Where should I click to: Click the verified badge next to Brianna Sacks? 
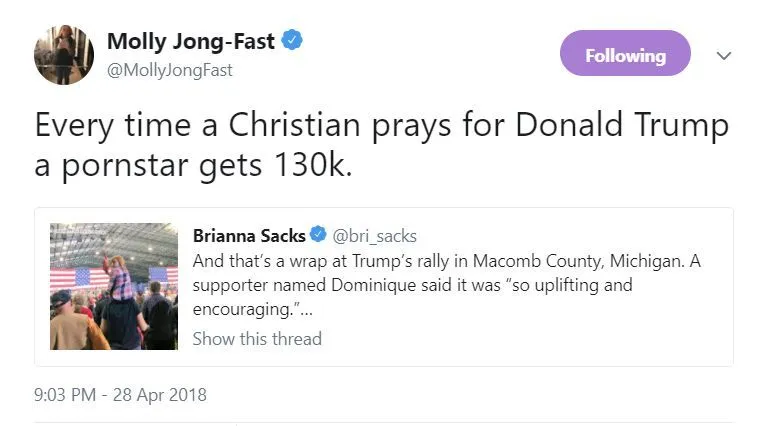coord(317,236)
